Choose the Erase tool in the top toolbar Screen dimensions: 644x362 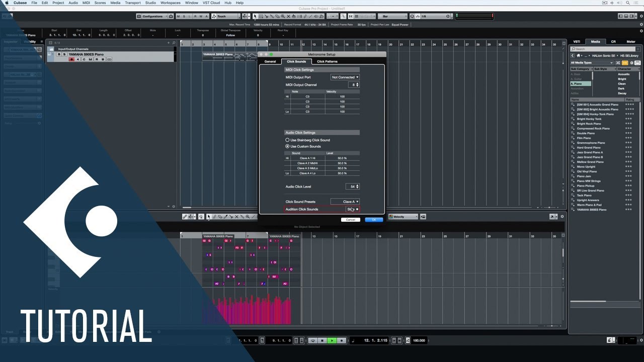(x=277, y=16)
